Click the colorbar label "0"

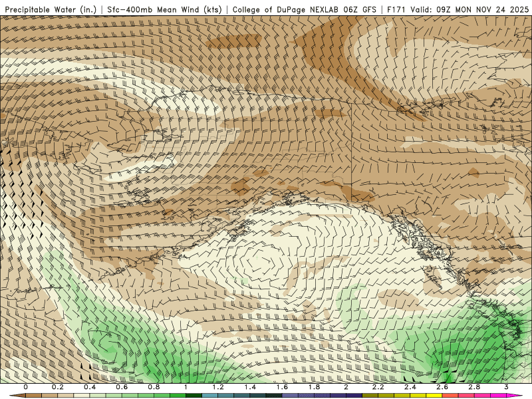coord(25,387)
